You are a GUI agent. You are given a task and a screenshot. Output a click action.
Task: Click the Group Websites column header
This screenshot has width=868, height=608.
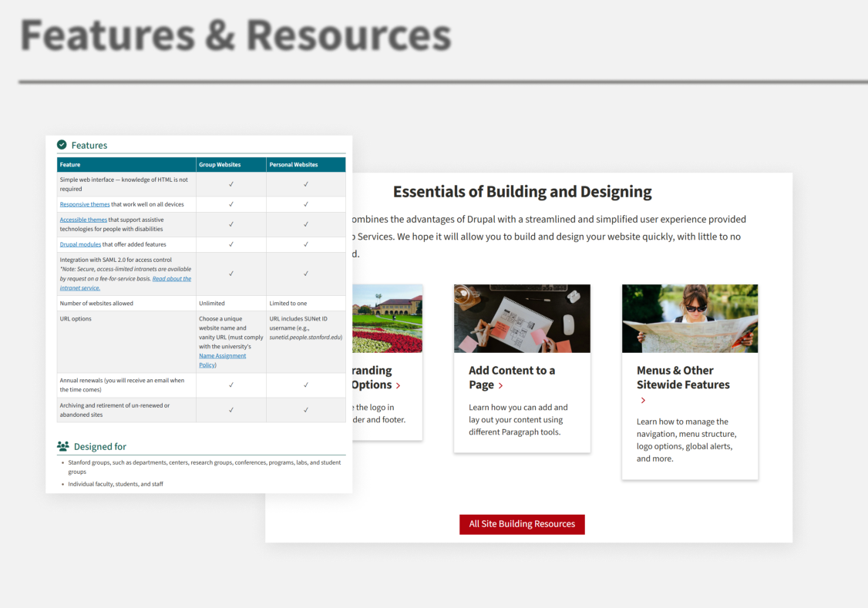pyautogui.click(x=230, y=165)
